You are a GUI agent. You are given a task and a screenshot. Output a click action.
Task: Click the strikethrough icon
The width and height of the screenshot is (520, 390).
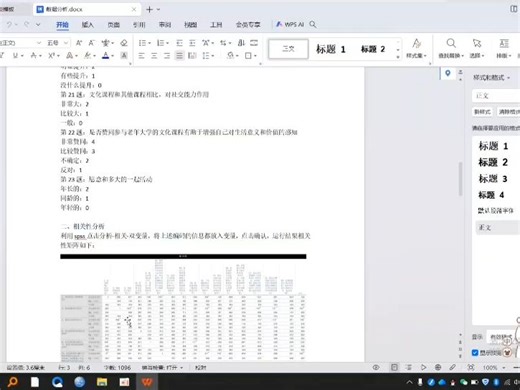click(x=33, y=56)
